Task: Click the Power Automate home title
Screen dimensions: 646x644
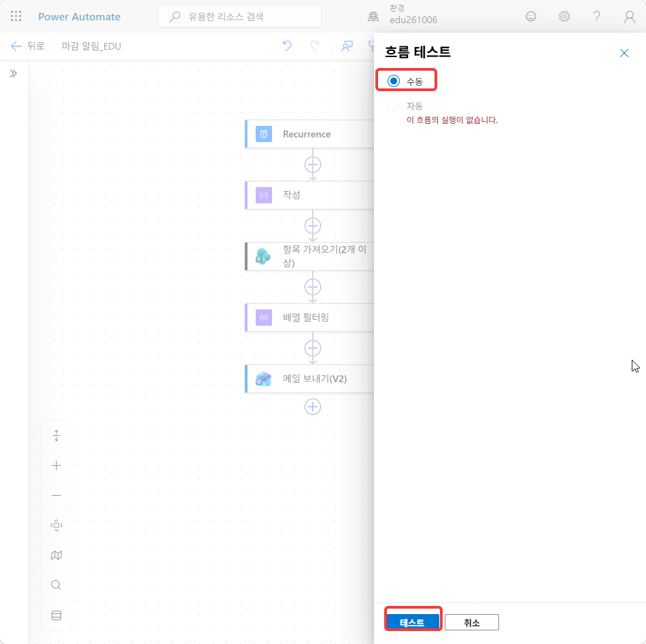Action: pos(80,17)
